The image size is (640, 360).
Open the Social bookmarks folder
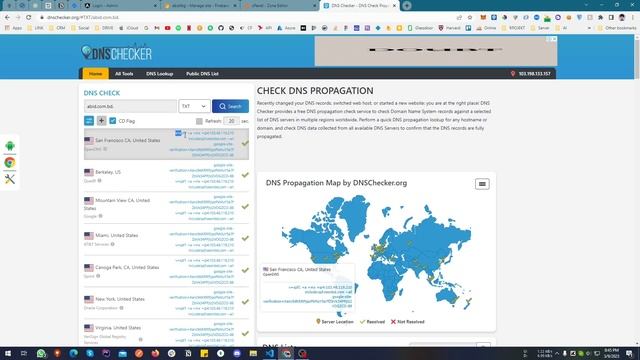click(x=80, y=28)
